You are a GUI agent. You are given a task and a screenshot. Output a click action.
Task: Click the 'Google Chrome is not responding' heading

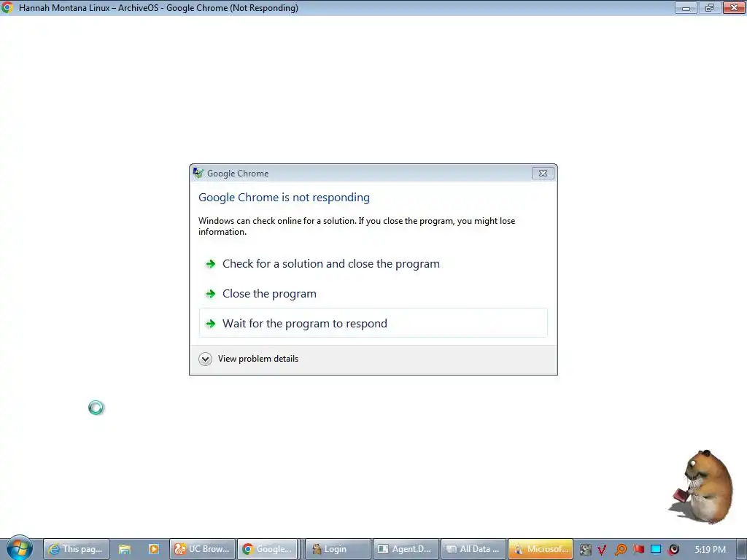[x=284, y=197]
